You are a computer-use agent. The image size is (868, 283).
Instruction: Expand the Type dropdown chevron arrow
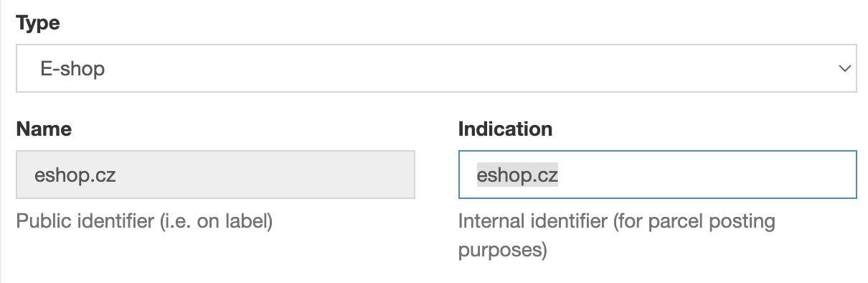pos(844,69)
